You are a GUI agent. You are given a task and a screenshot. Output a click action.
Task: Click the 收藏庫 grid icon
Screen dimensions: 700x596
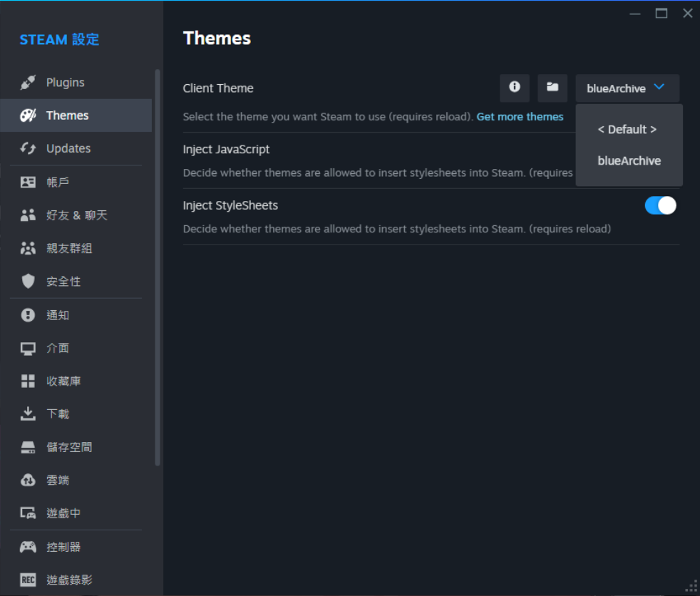28,381
